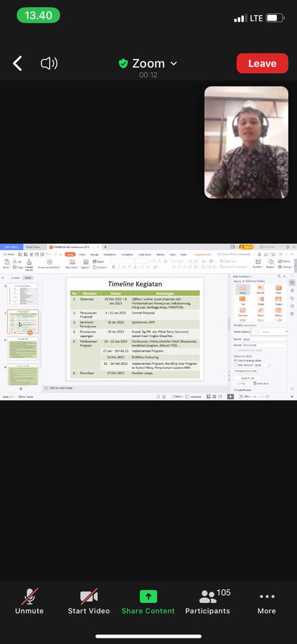Open the Sound dropdown
Image resolution: width=297 pixels, height=644 pixels.
pos(265,345)
